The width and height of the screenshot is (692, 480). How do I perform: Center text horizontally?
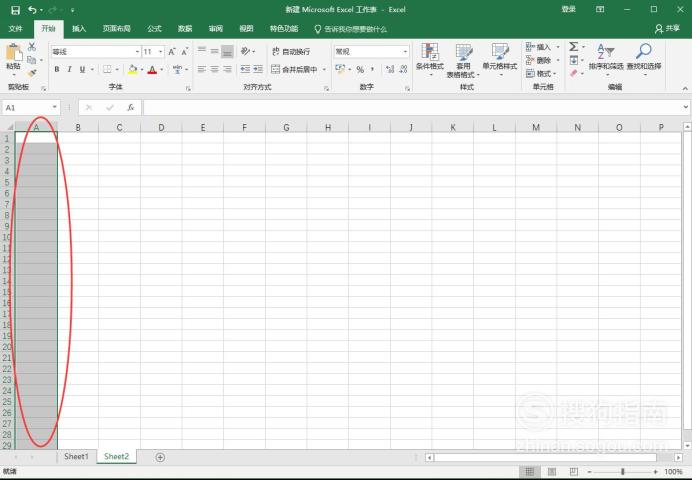214,69
